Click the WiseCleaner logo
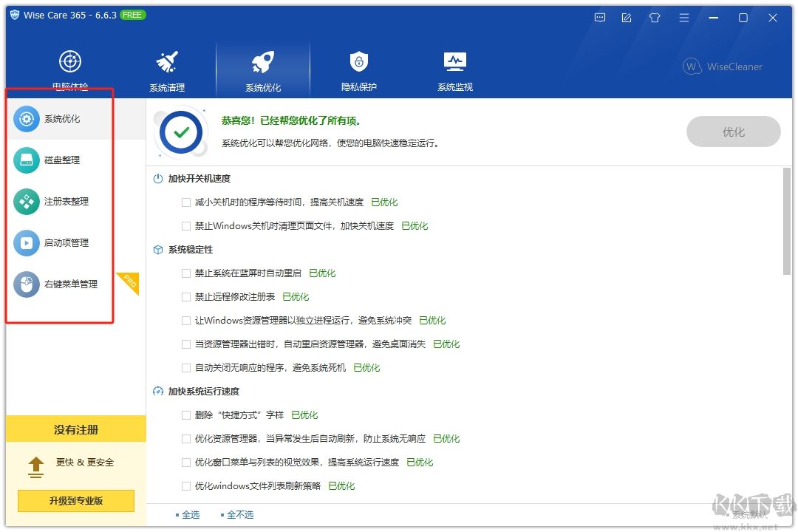The image size is (798, 532). [x=723, y=66]
